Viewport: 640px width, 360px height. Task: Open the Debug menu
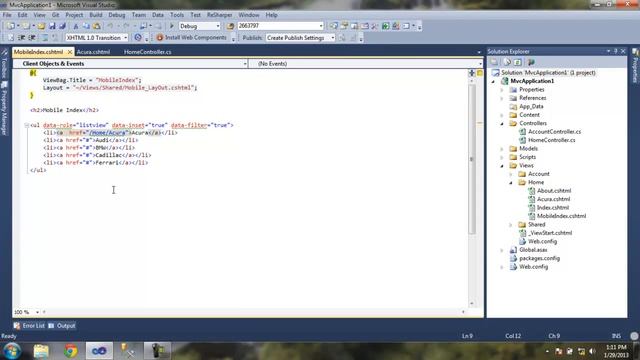pos(117,15)
